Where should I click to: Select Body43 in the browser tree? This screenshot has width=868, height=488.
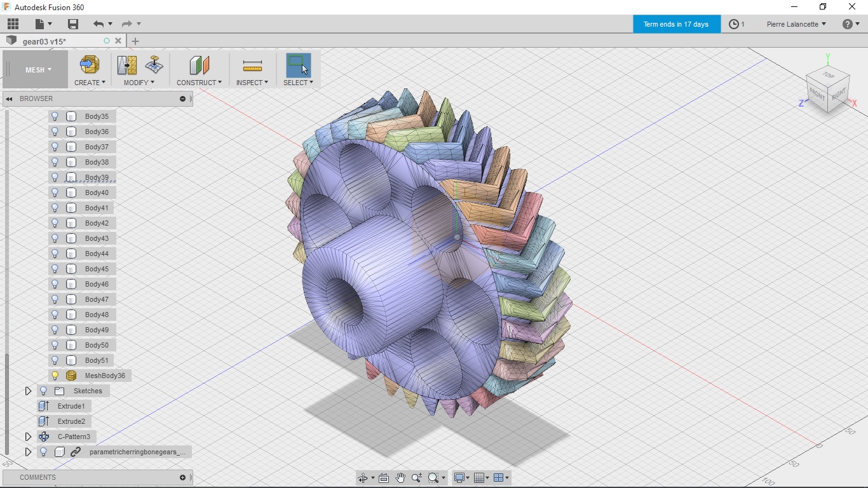[97, 238]
